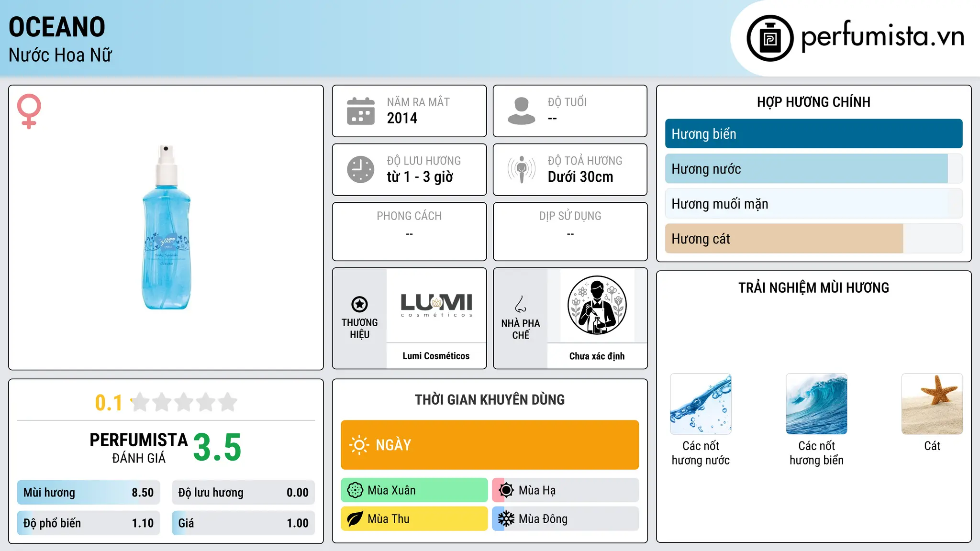Click the flower icon for Mùa Xuân
The image size is (980, 551).
[355, 490]
